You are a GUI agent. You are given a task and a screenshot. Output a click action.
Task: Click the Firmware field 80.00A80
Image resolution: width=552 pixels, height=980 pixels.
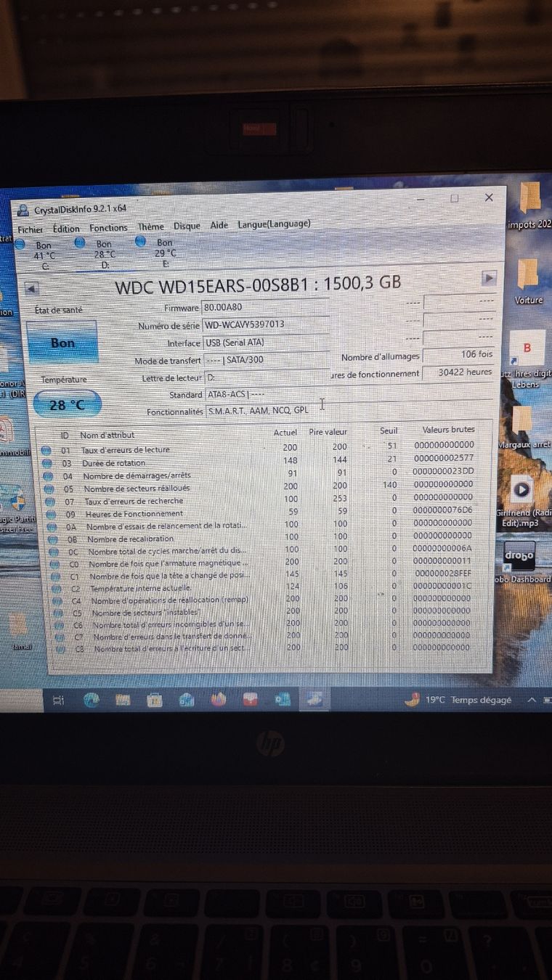(265, 308)
